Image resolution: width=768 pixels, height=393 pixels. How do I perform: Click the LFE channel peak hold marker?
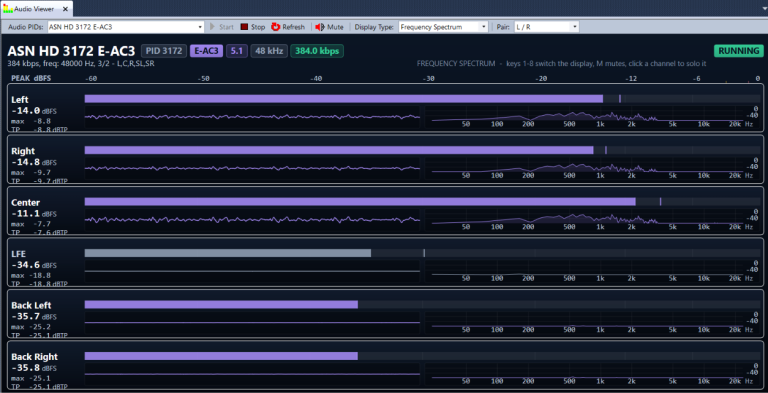[x=424, y=253]
